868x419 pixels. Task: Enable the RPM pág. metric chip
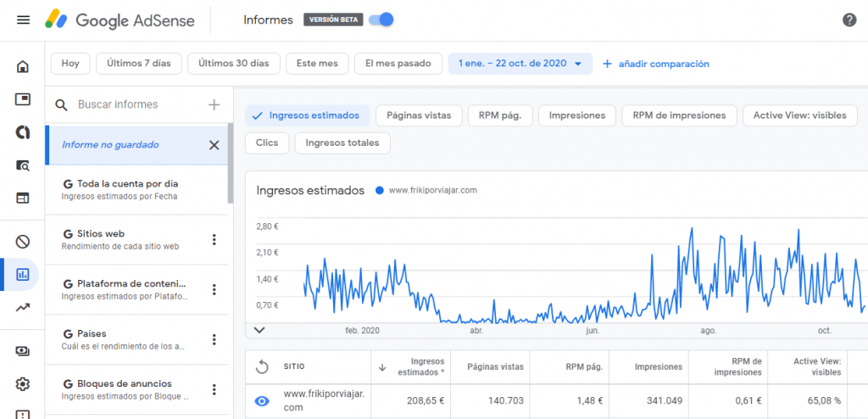500,116
